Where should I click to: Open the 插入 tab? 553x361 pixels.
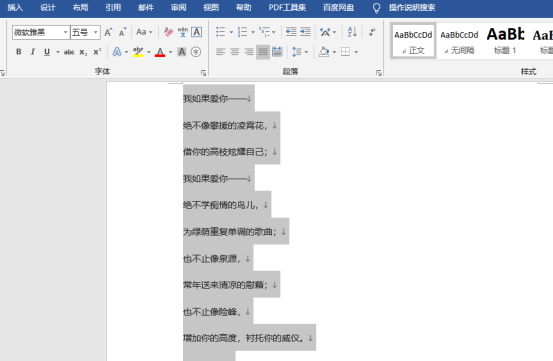[15, 7]
